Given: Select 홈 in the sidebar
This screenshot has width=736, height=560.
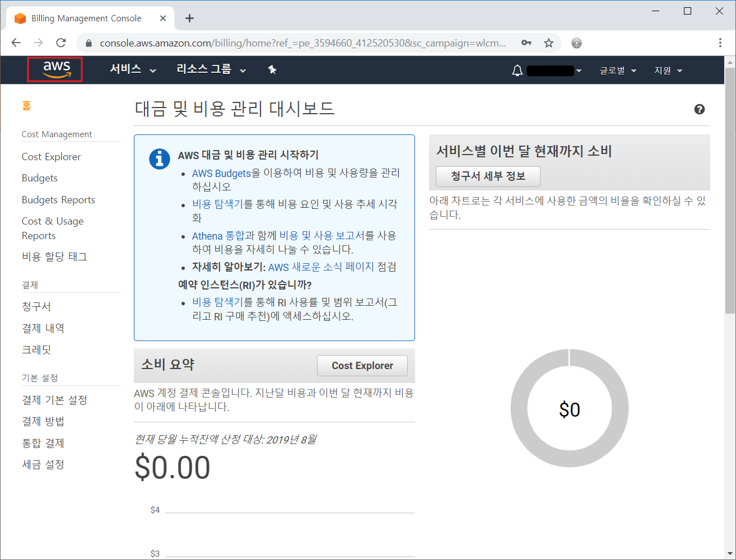Looking at the screenshot, I should pos(26,106).
